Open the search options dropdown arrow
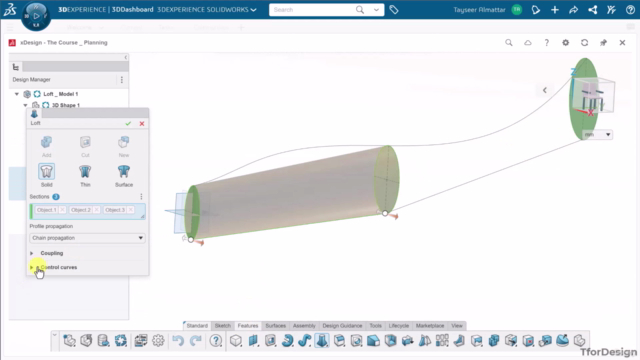Screen dimensions: 640x360 point(376,9)
